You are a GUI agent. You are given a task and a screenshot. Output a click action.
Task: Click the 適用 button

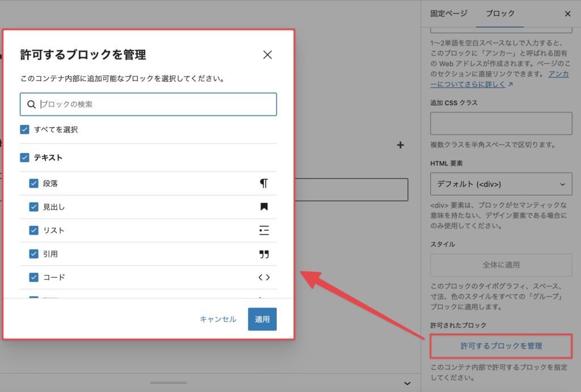pyautogui.click(x=262, y=319)
